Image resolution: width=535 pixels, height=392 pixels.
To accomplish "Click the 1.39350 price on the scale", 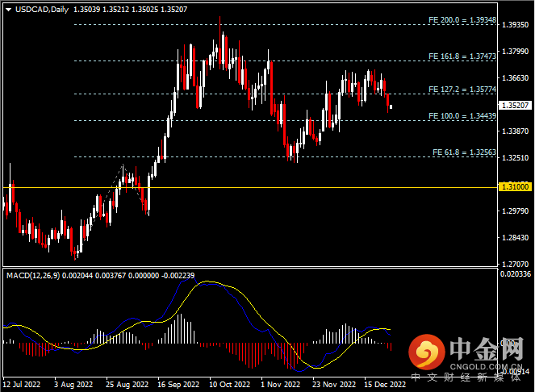I will click(x=514, y=25).
